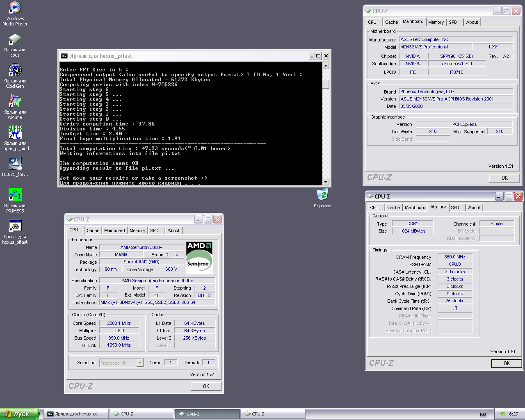525x420 pixels.
Task: Click the CPU-Z Mainboard window title icon
Action: (368, 11)
